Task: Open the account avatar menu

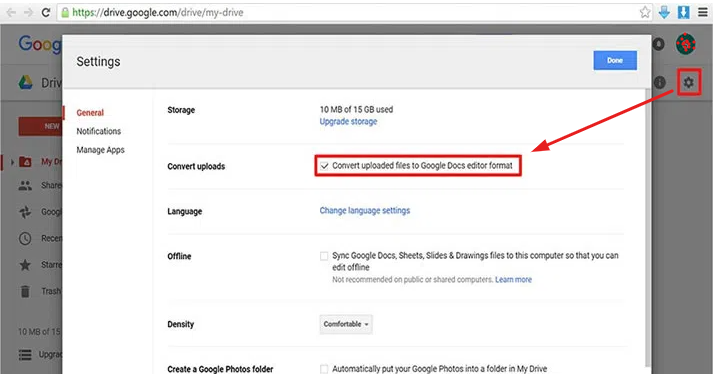Action: (685, 44)
